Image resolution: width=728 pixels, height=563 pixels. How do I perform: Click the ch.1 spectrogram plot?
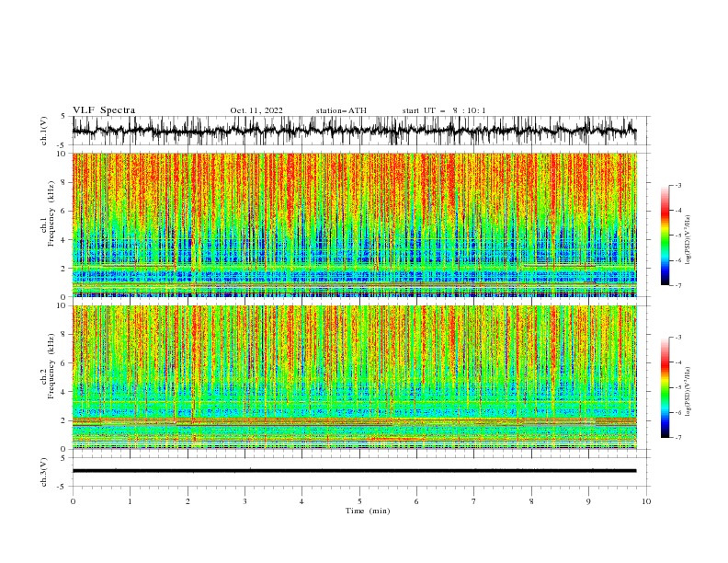[354, 224]
